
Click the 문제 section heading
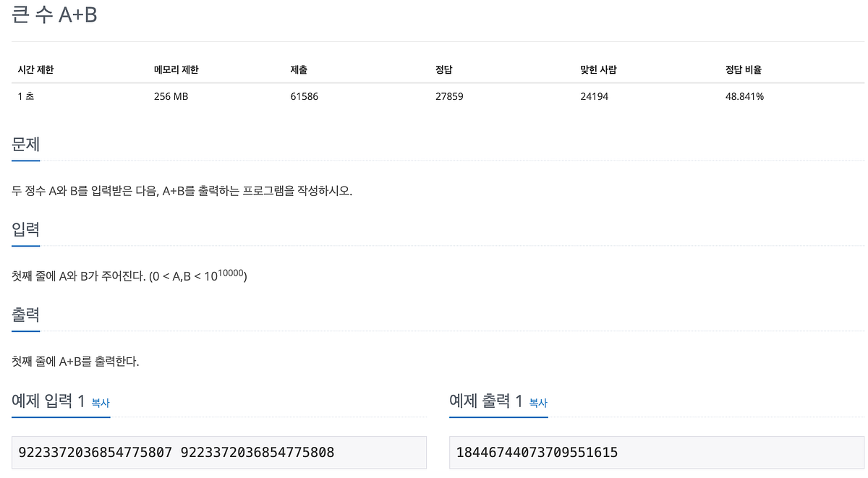[25, 143]
